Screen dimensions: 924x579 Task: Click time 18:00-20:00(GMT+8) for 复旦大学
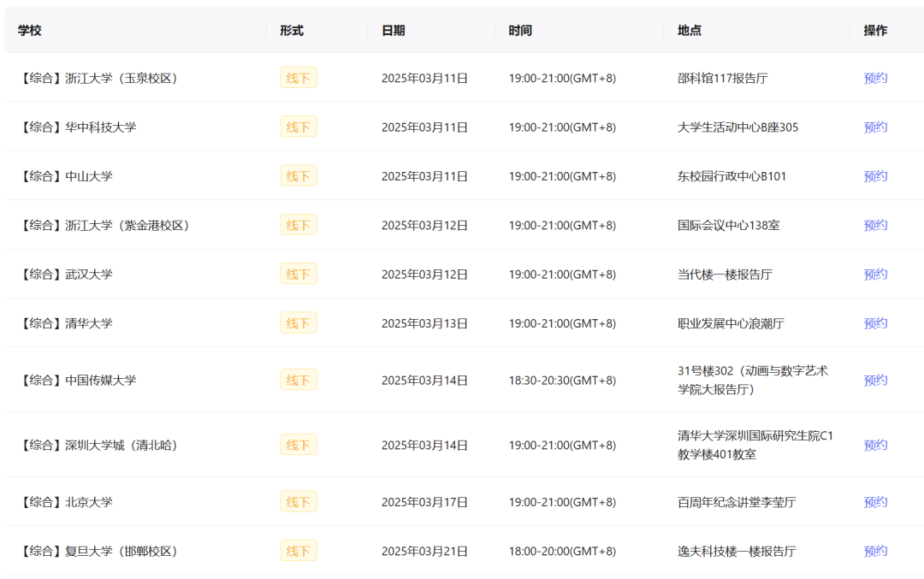tap(562, 551)
